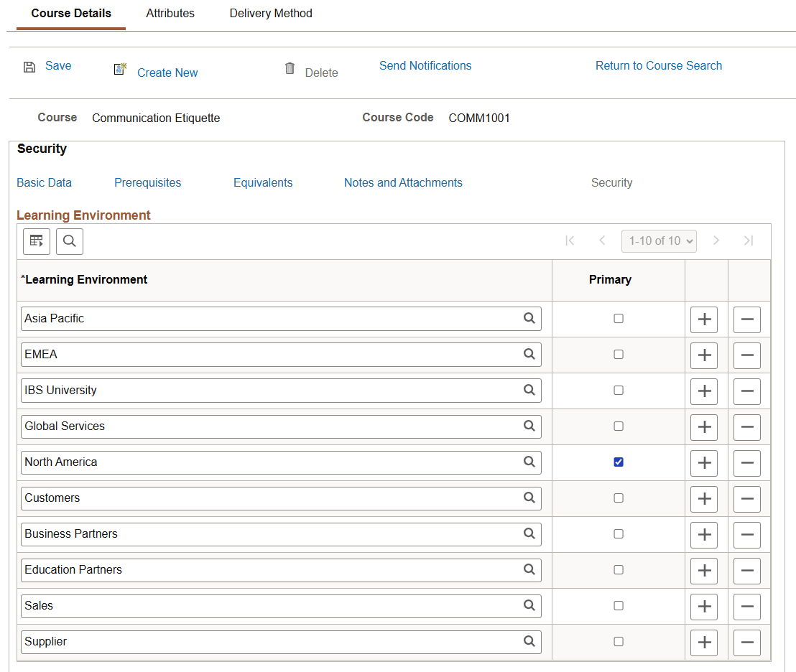Check Primary for Global Services
Screen dimensions: 796x672
(619, 426)
